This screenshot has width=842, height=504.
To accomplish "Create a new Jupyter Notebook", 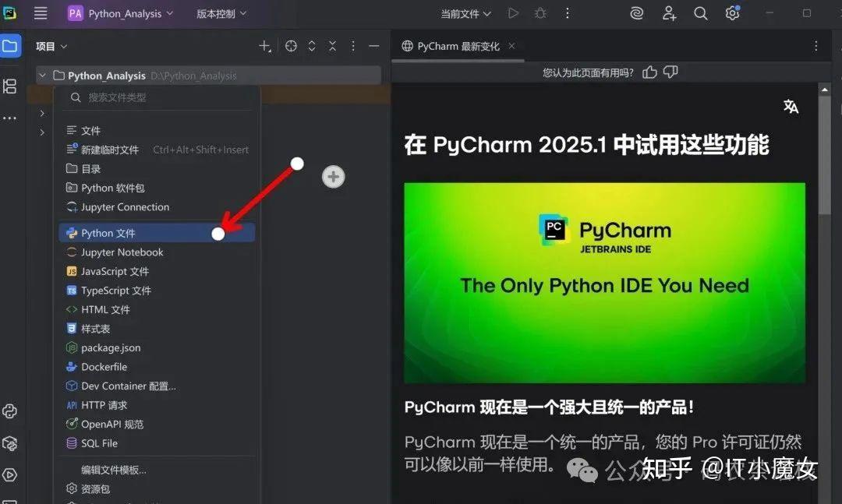I will (x=122, y=252).
